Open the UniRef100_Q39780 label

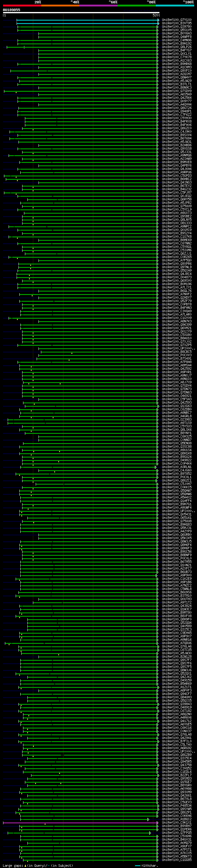pos(177,26)
